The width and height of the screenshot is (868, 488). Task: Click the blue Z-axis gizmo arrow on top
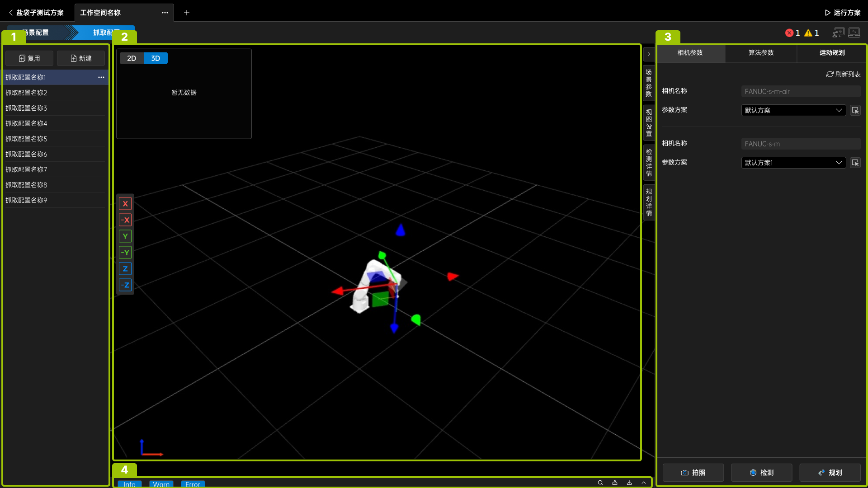(x=401, y=230)
